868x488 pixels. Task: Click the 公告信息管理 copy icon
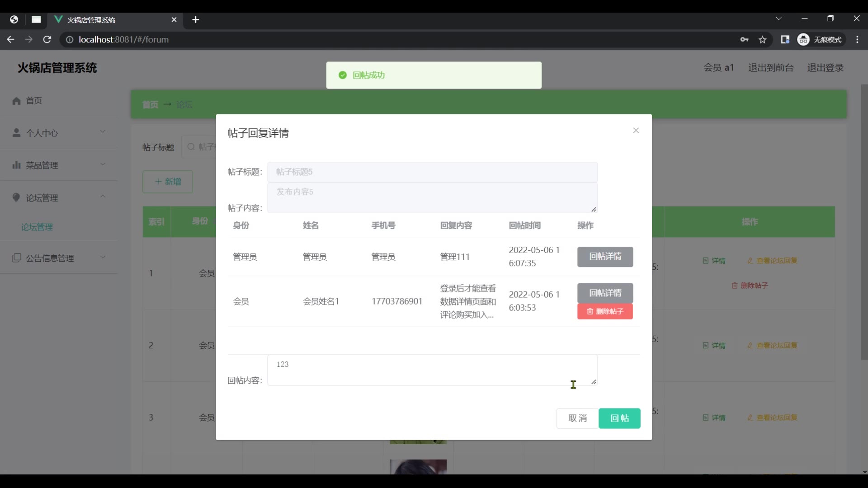tap(17, 258)
